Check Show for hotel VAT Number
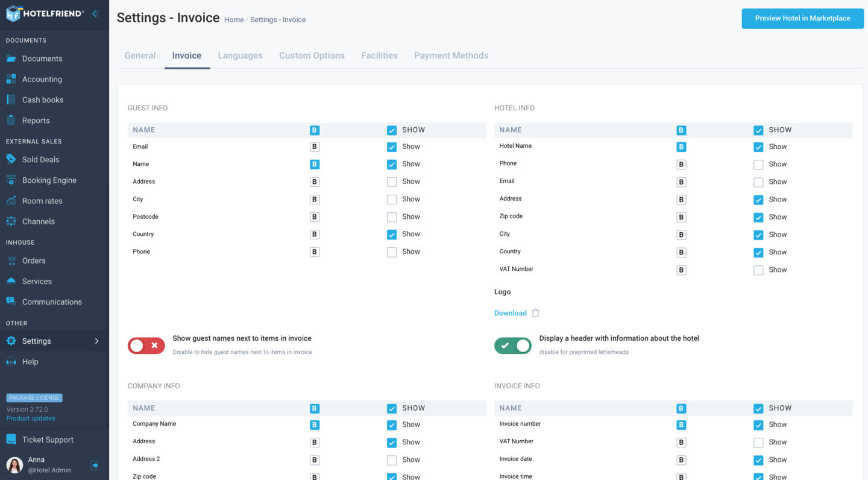 (758, 270)
